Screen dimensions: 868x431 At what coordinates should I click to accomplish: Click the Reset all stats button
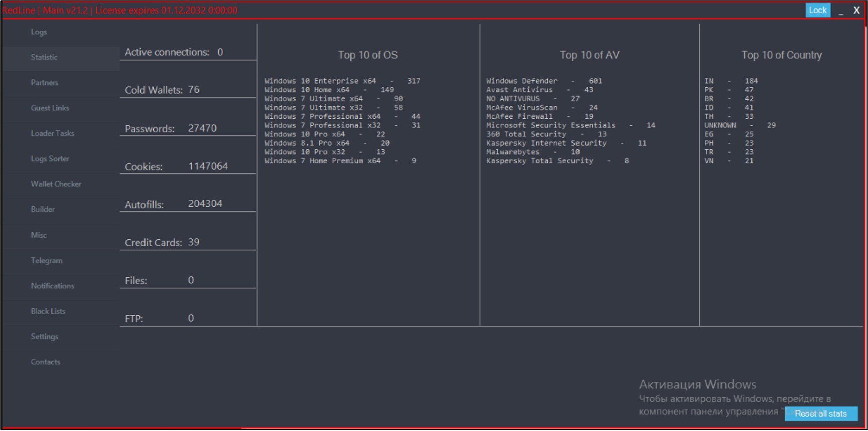tap(821, 414)
